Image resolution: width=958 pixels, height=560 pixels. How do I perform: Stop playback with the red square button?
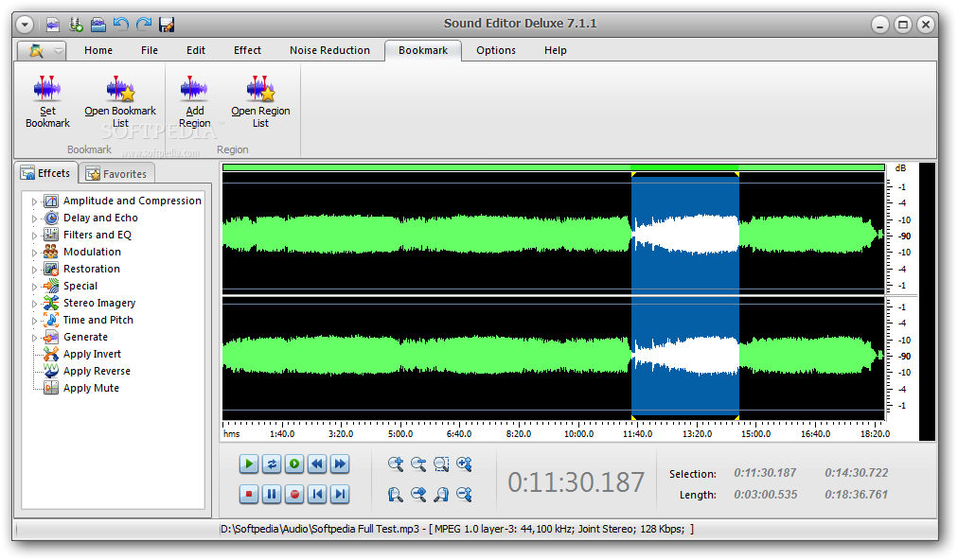pyautogui.click(x=249, y=494)
